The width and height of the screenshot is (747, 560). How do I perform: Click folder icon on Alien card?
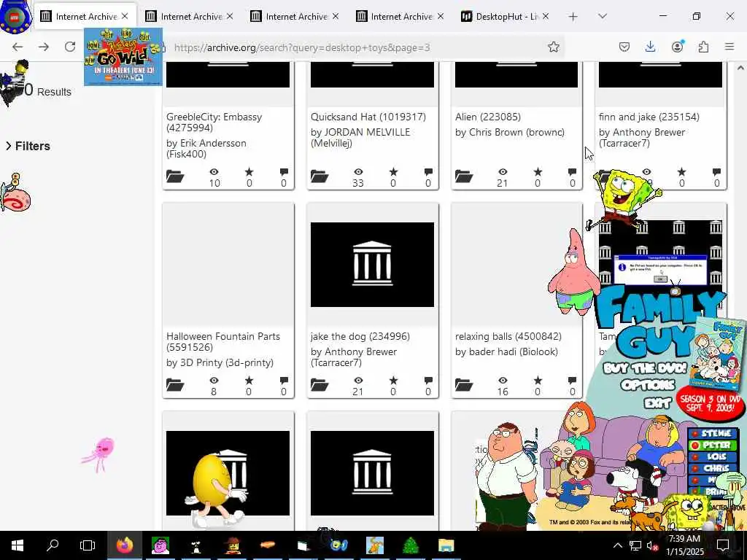click(x=463, y=176)
